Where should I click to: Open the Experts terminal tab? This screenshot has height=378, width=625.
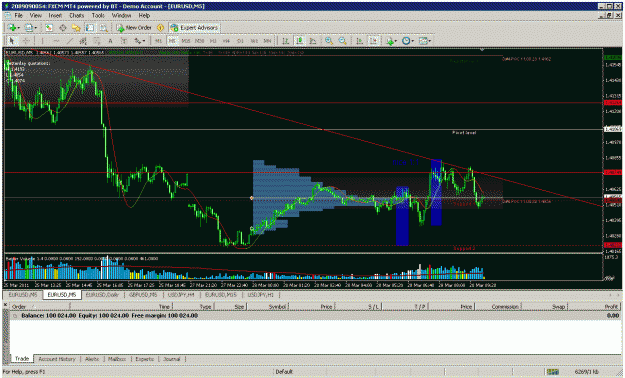coord(144,359)
